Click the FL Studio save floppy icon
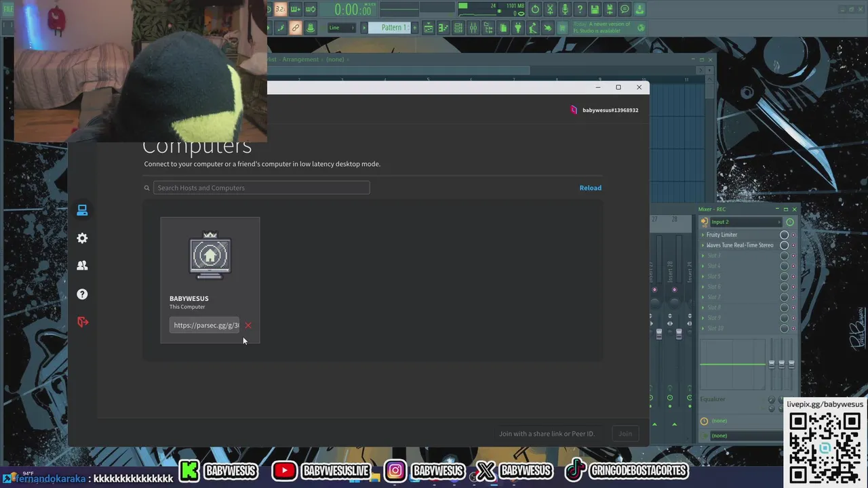The image size is (868, 488). coord(595,9)
